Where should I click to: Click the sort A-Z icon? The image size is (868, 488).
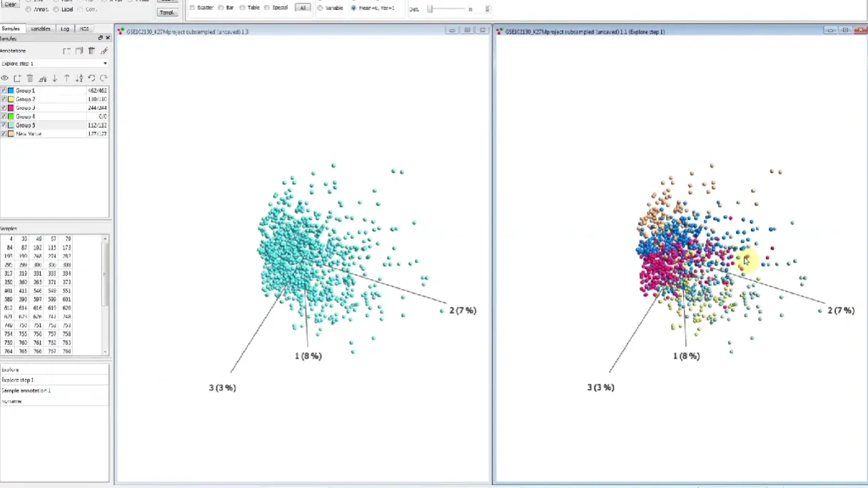79,78
